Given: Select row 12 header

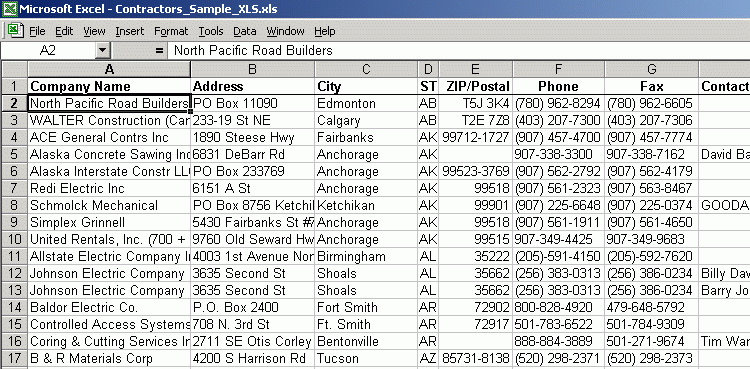Looking at the screenshot, I should pyautogui.click(x=14, y=273).
